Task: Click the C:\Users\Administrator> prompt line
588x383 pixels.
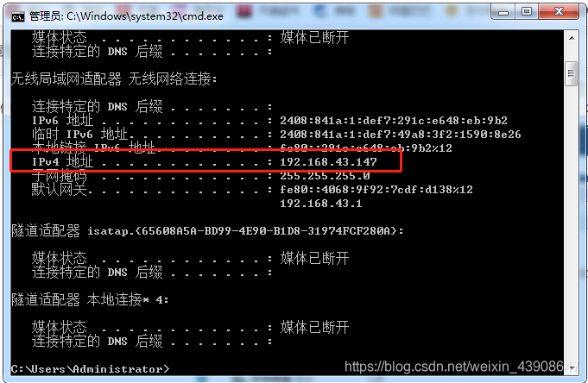Action: [x=91, y=368]
